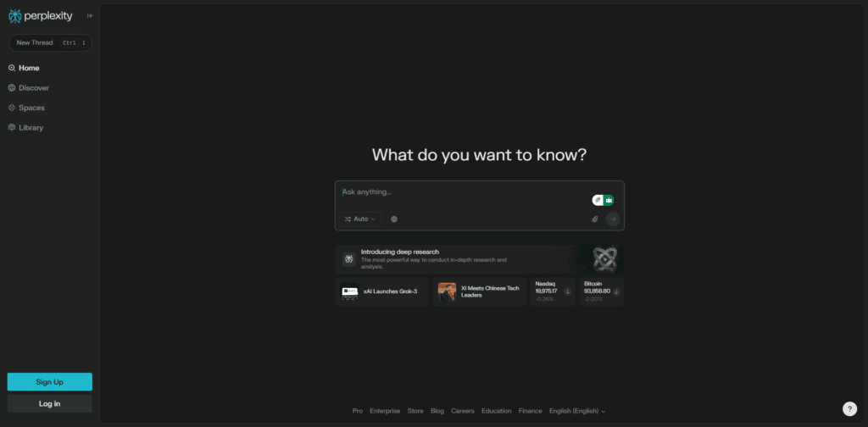This screenshot has height=427, width=868.
Task: Open the Store footer link
Action: (415, 411)
